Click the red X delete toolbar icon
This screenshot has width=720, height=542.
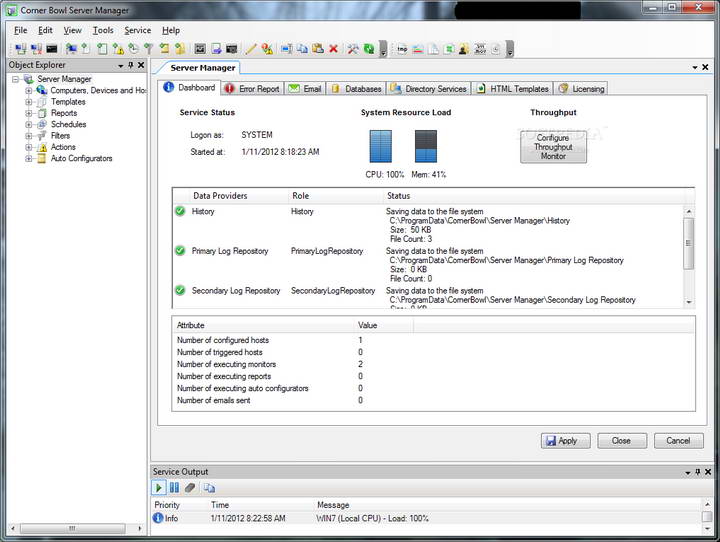pos(333,48)
